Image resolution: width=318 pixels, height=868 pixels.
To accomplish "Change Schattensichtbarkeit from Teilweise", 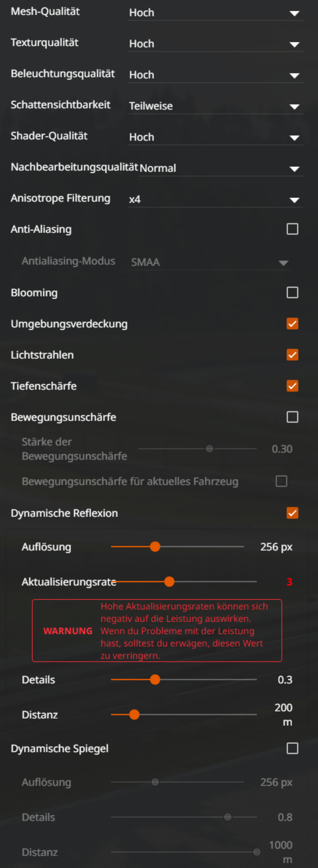I will pos(215,106).
